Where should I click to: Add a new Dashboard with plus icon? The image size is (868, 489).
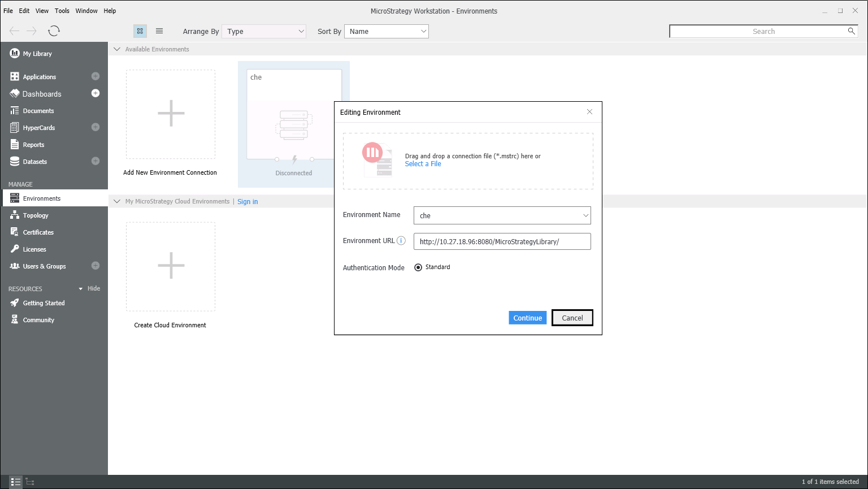coord(96,93)
